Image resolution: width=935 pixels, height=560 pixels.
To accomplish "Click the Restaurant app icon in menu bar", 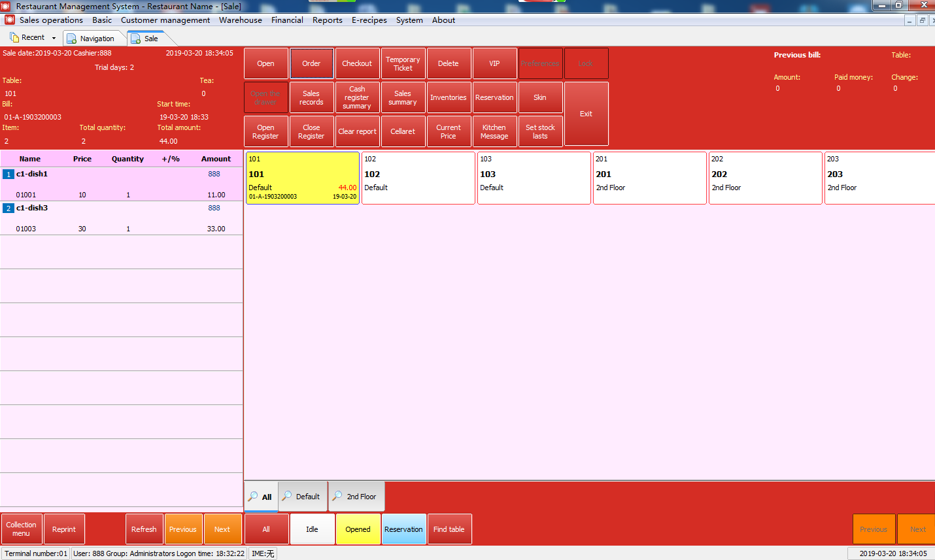I will (x=9, y=20).
